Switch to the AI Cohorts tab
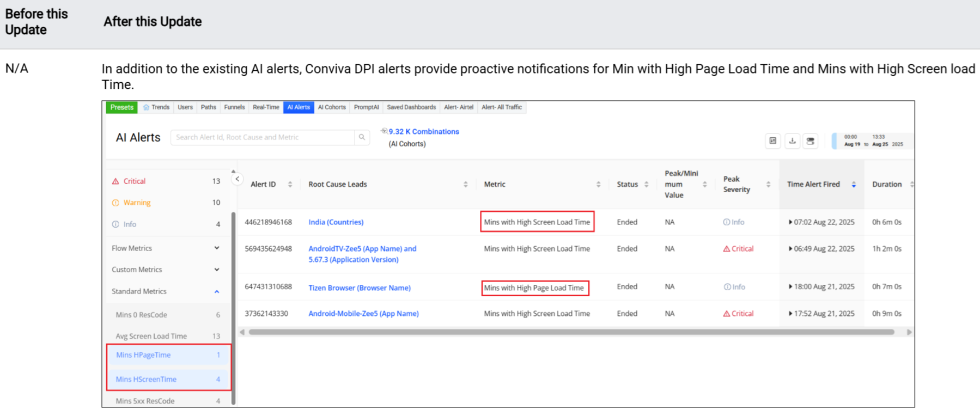980x415 pixels. tap(331, 107)
